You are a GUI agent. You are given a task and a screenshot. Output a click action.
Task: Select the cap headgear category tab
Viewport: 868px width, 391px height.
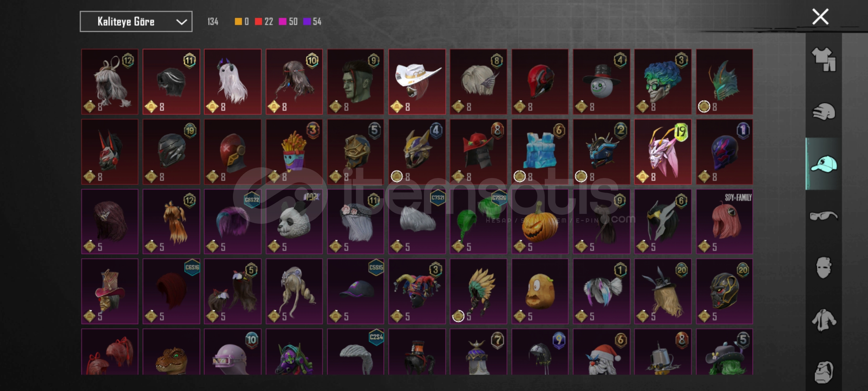[824, 164]
